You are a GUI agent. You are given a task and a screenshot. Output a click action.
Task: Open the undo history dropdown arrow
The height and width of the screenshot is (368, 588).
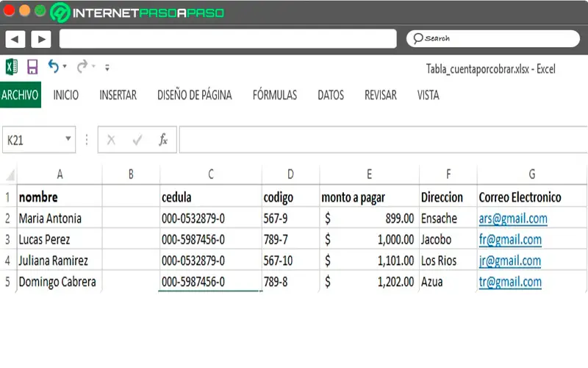coord(65,66)
